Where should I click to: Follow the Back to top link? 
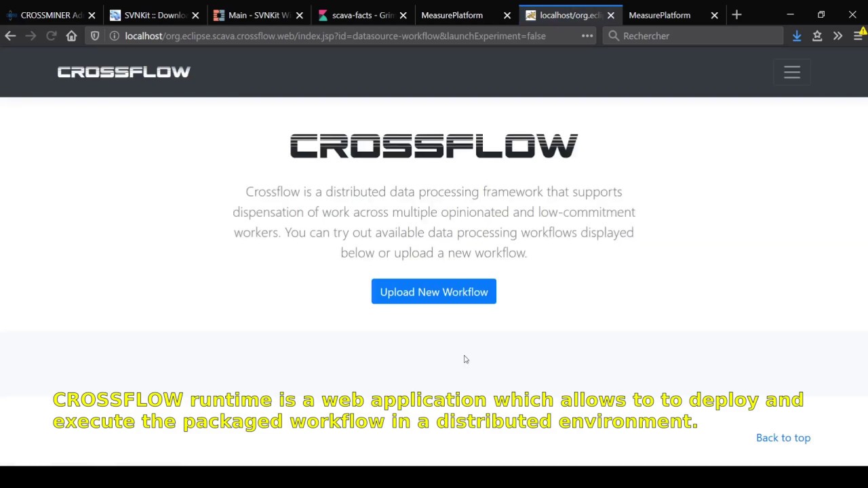(783, 438)
